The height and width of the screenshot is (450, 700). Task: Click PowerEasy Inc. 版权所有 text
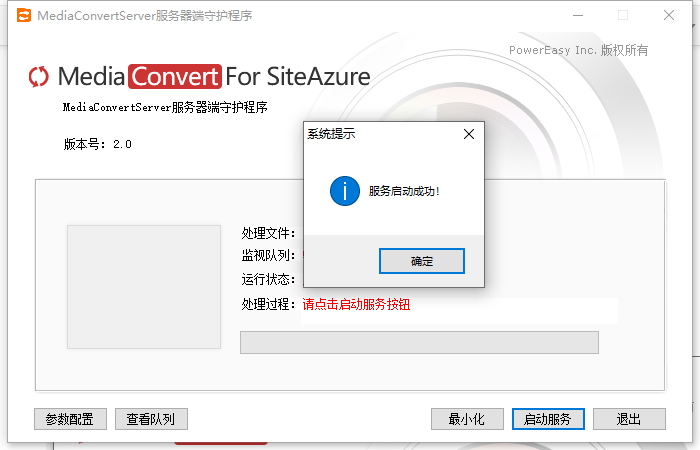pos(579,50)
